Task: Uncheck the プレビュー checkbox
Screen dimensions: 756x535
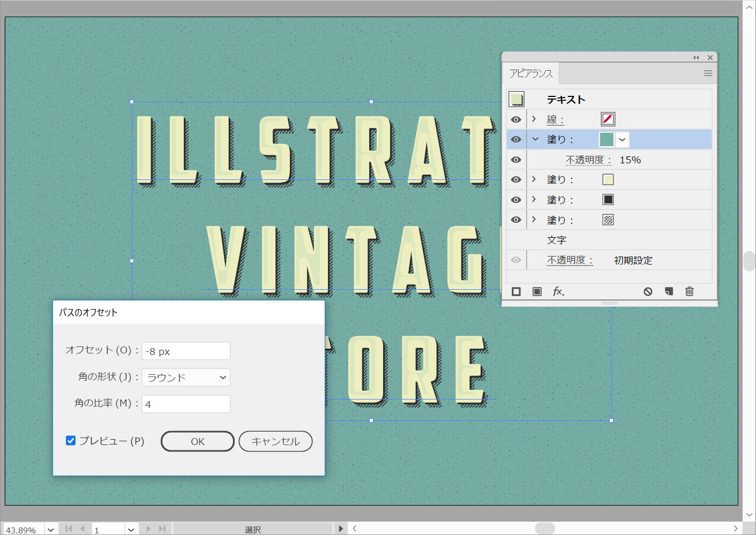Action: (x=71, y=441)
